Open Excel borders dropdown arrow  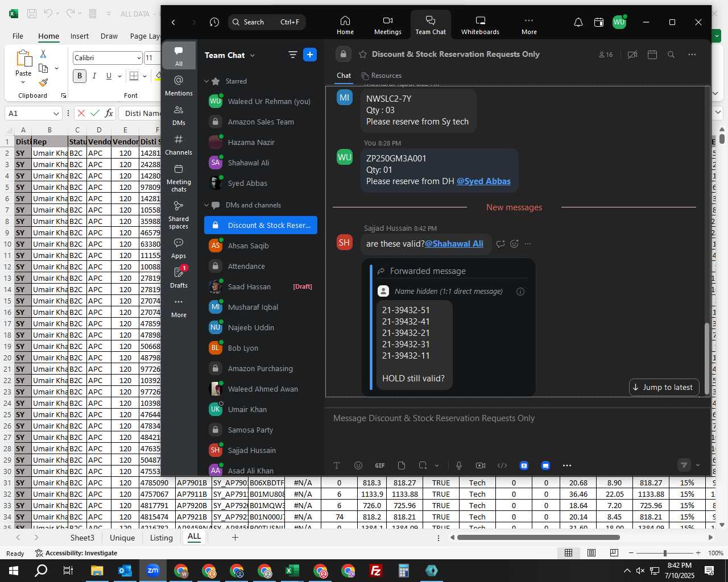(145, 76)
